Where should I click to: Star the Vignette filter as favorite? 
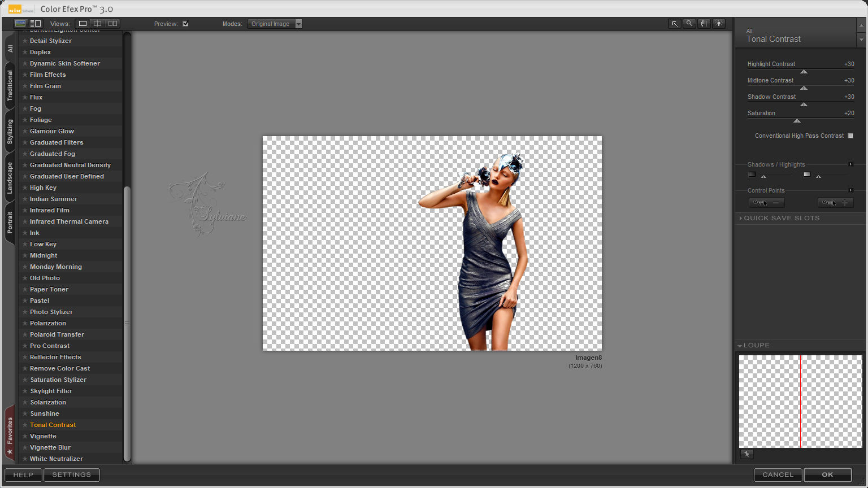pyautogui.click(x=25, y=436)
